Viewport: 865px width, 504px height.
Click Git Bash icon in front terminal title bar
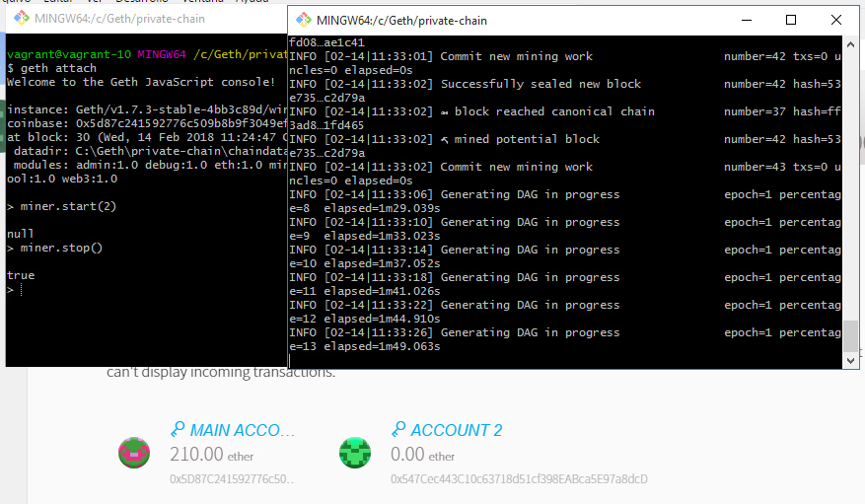click(x=304, y=21)
